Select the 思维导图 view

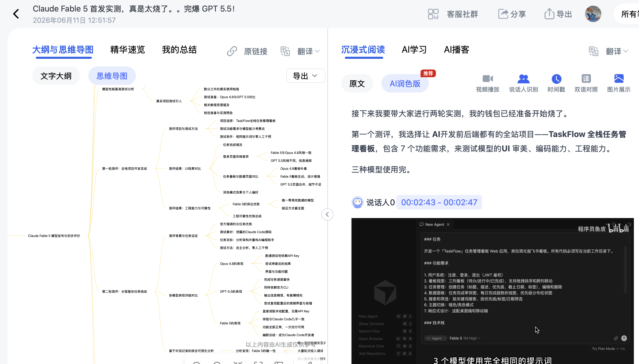[112, 76]
